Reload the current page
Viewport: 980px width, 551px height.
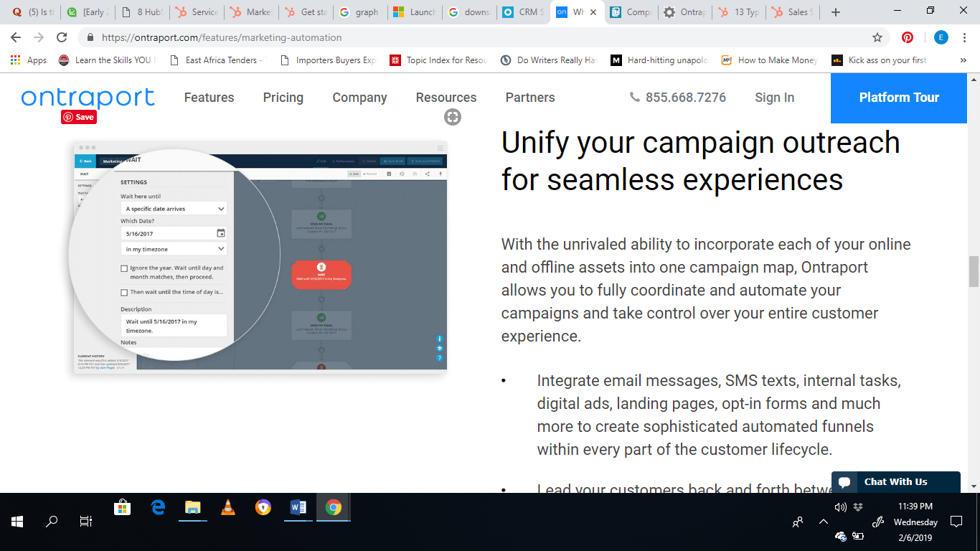click(62, 37)
